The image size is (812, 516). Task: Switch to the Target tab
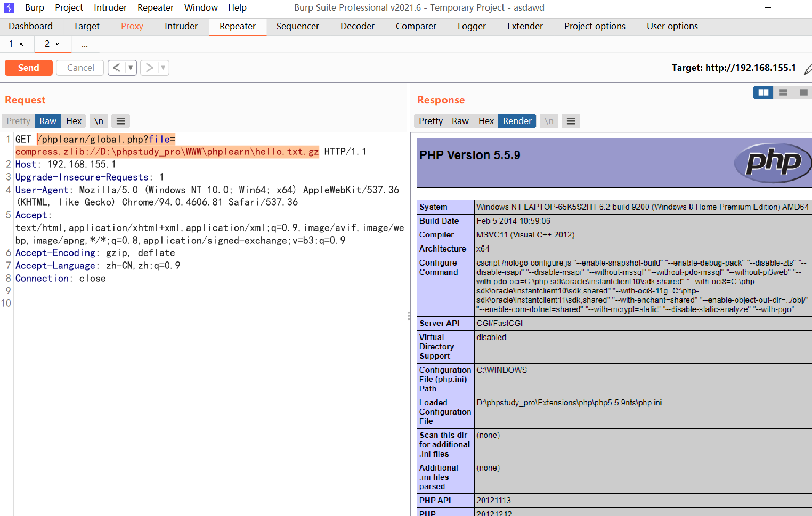pyautogui.click(x=86, y=26)
